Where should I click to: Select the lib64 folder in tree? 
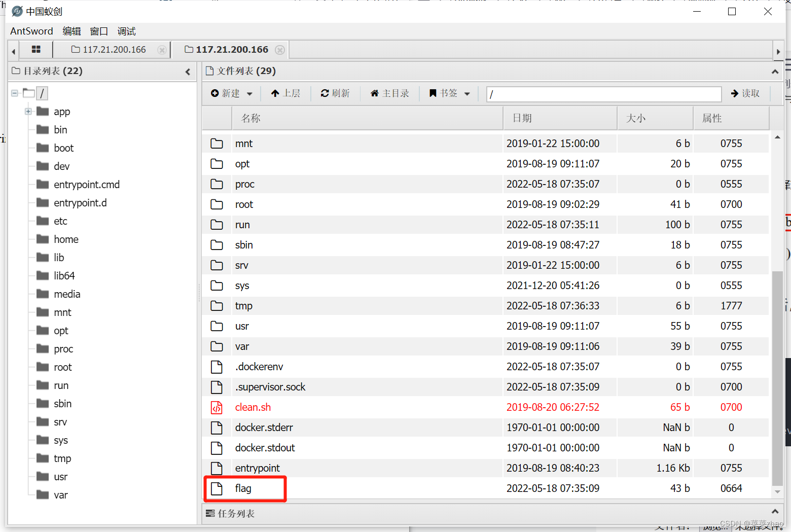64,276
